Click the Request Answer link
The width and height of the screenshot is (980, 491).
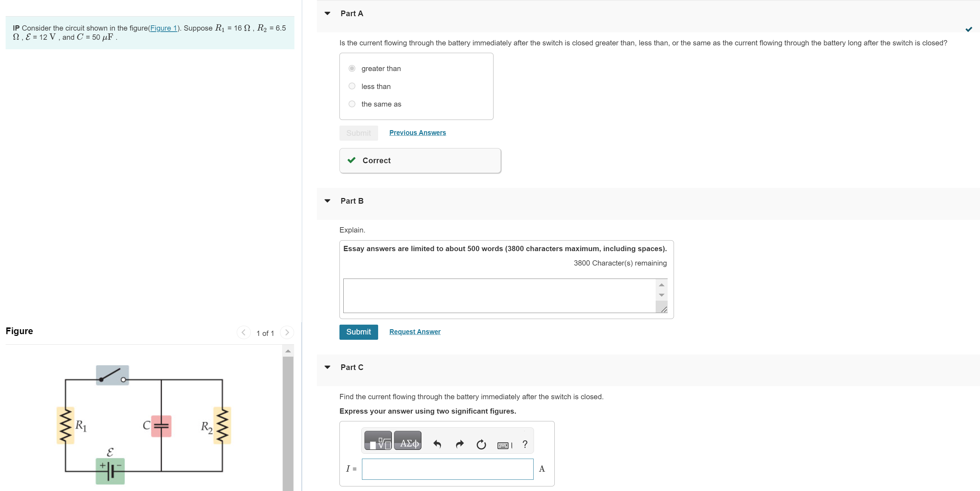(x=415, y=332)
